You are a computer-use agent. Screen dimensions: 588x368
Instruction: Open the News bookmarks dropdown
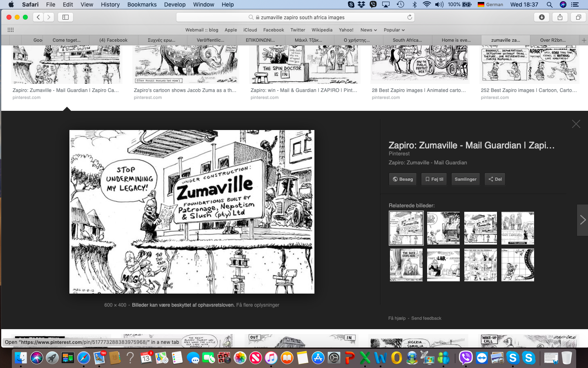369,30
